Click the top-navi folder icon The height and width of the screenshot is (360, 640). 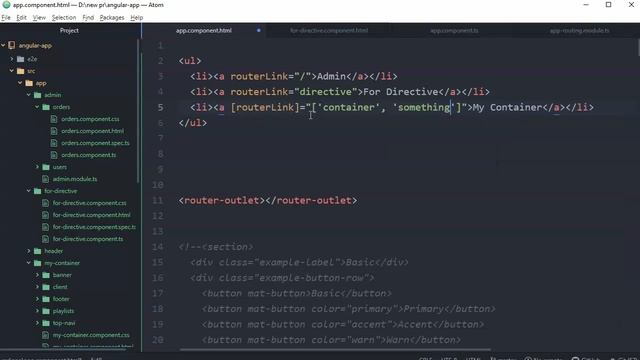(x=46, y=323)
